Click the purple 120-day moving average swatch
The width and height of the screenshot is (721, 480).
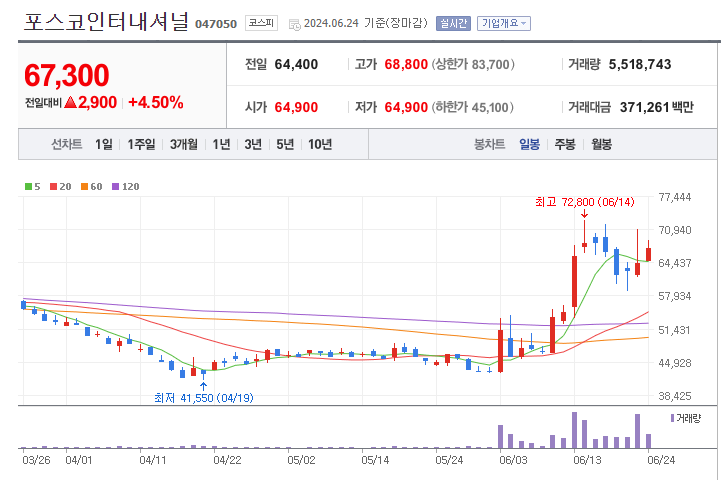(x=115, y=186)
